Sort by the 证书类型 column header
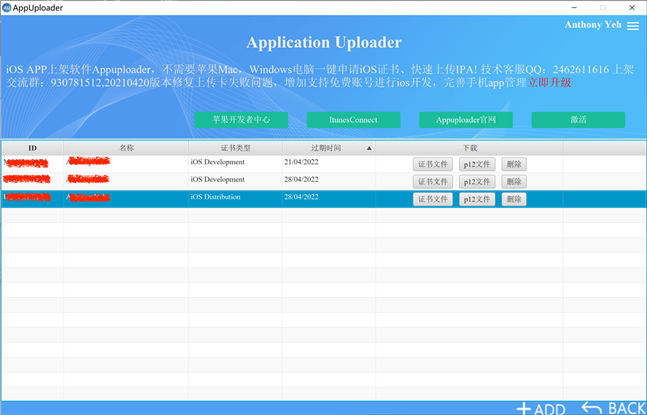 [235, 148]
